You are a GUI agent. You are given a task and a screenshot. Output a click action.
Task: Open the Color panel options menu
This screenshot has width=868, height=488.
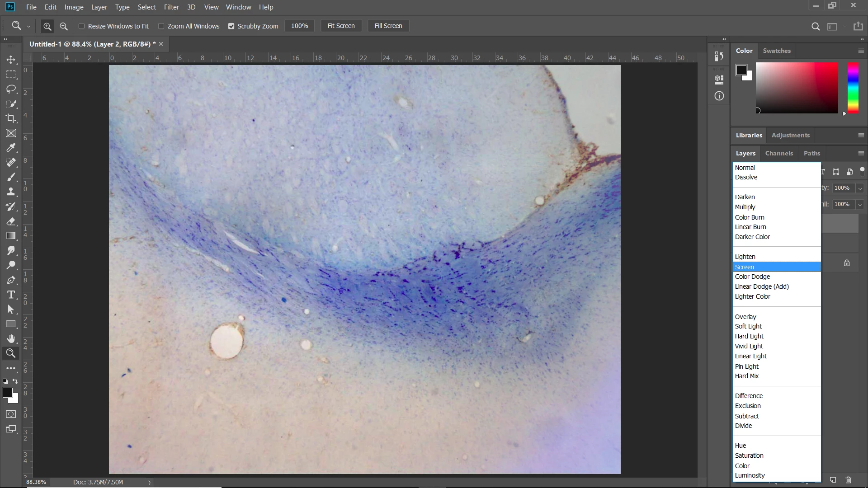[x=861, y=51]
